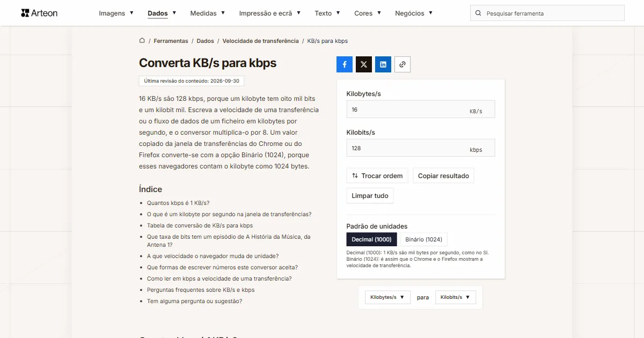This screenshot has height=338, width=644.
Task: Select Decimal (1000) unit standard
Action: click(x=372, y=239)
